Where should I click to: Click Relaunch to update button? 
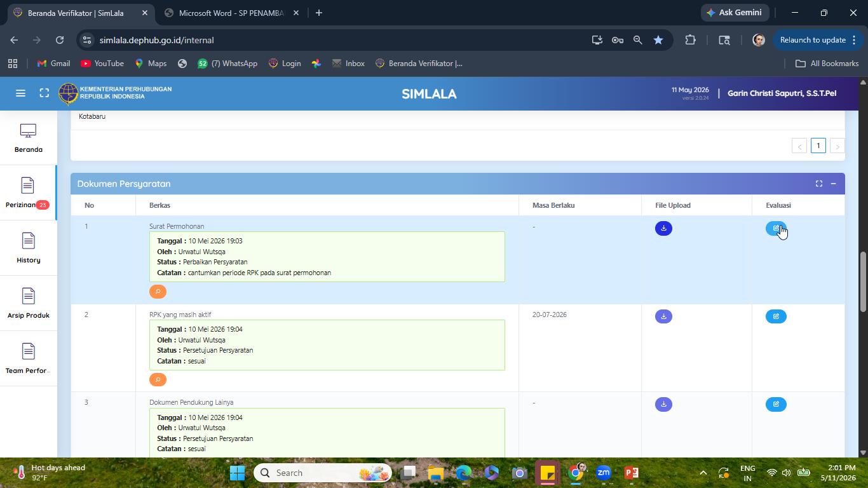pyautogui.click(x=817, y=40)
